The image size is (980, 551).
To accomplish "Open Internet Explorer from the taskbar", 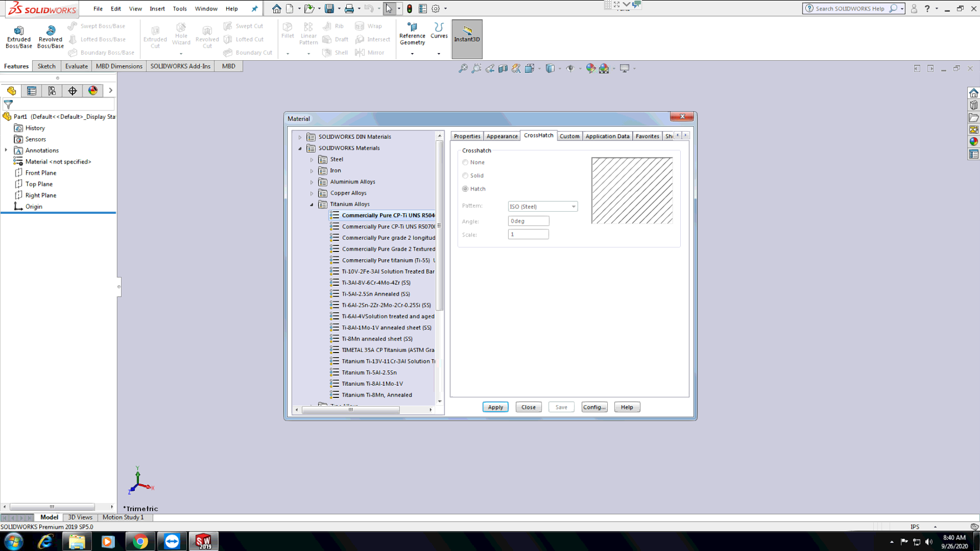I will click(45, 542).
